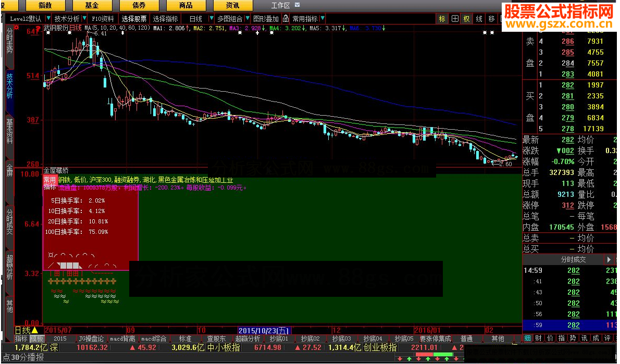Click the 14:59 trade row
620x364 pixels.
[569, 270]
